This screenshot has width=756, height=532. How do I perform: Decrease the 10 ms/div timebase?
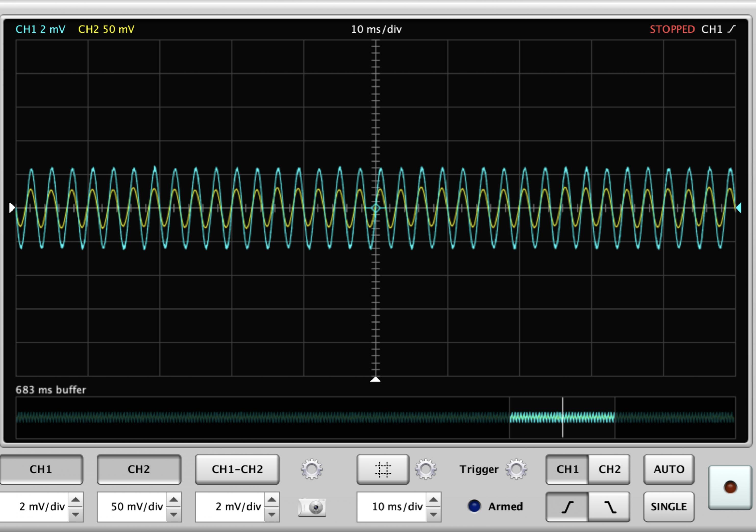[x=433, y=514]
